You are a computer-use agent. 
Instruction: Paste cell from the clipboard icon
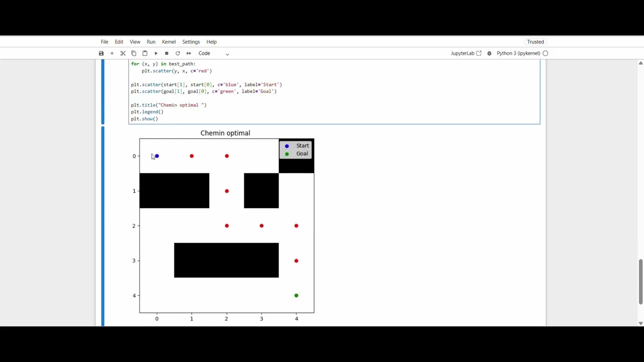click(x=145, y=53)
